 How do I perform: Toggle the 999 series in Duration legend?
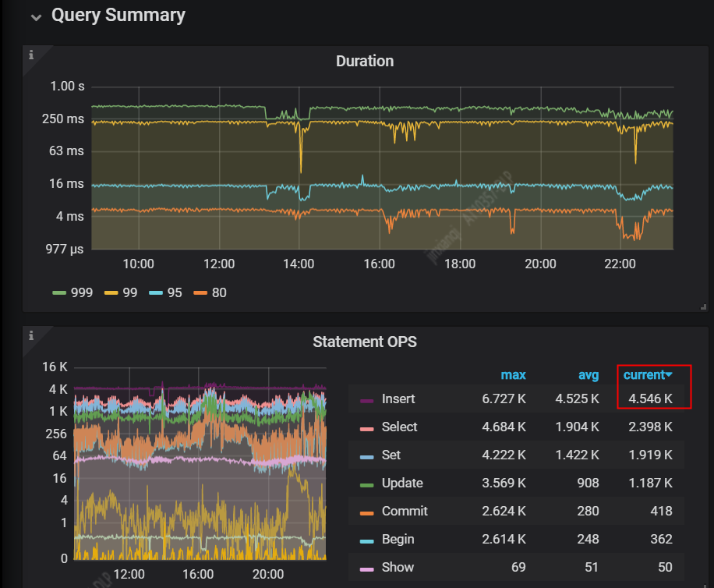point(82,292)
